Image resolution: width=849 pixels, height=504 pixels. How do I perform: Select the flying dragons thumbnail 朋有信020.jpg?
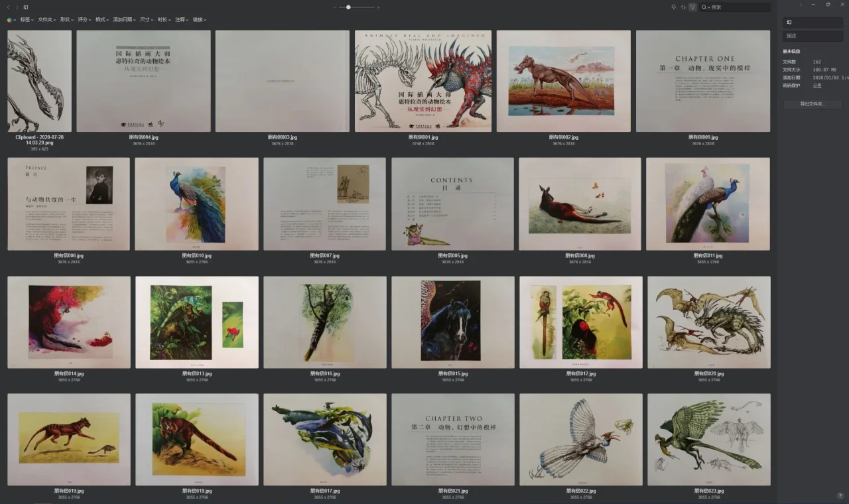[x=709, y=322]
